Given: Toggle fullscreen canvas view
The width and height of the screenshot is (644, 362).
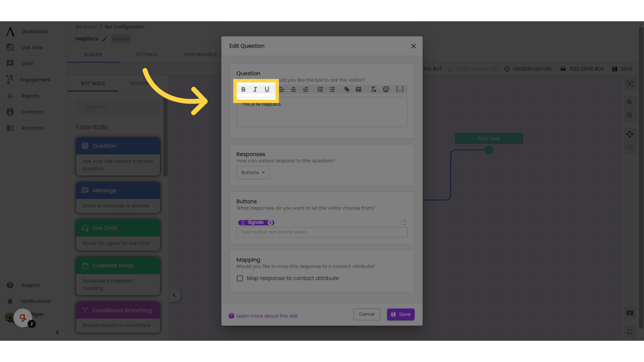Looking at the screenshot, I should coord(630,332).
